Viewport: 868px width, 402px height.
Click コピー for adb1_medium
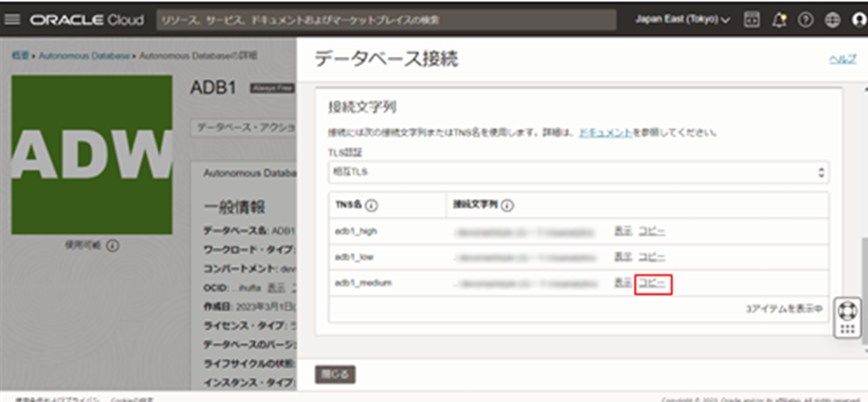[652, 283]
